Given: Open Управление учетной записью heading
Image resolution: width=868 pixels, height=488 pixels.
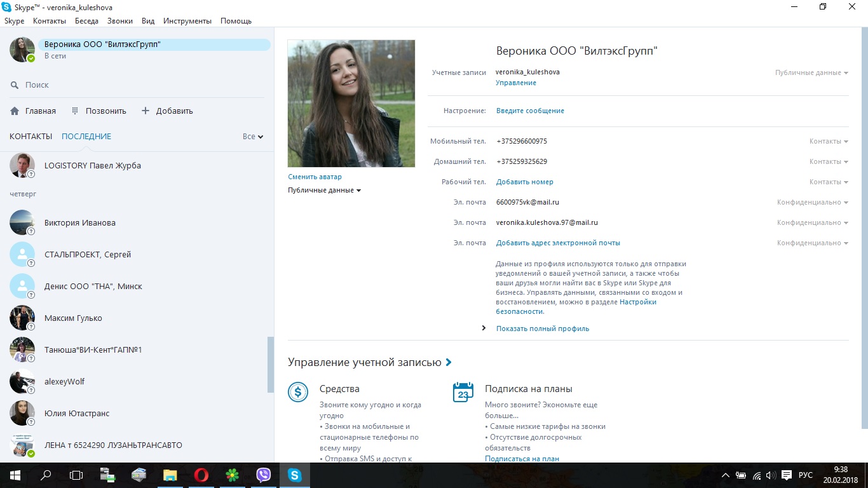Looking at the screenshot, I should click(x=370, y=362).
